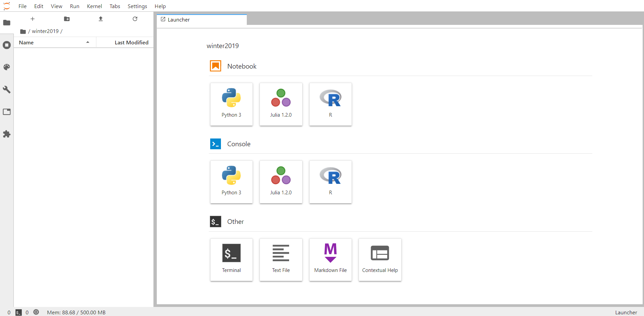Open the Kernel menu
Screen dimensions: 644x316
click(x=94, y=6)
